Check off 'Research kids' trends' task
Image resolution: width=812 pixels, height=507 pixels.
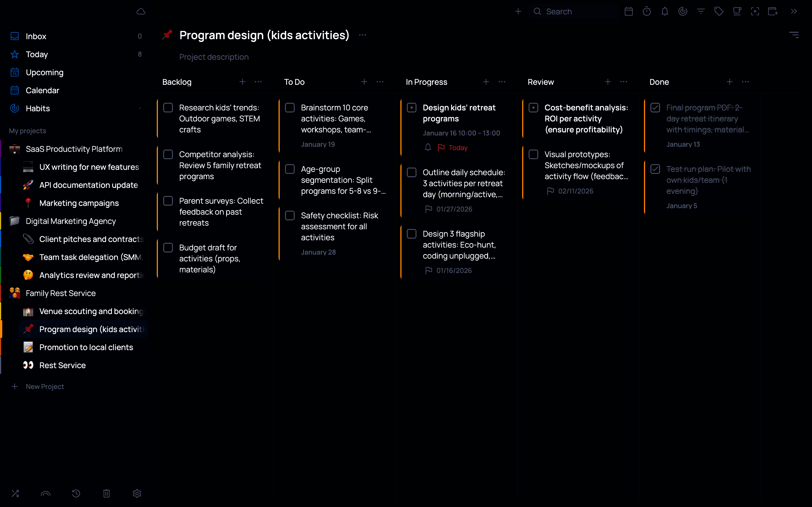point(168,108)
